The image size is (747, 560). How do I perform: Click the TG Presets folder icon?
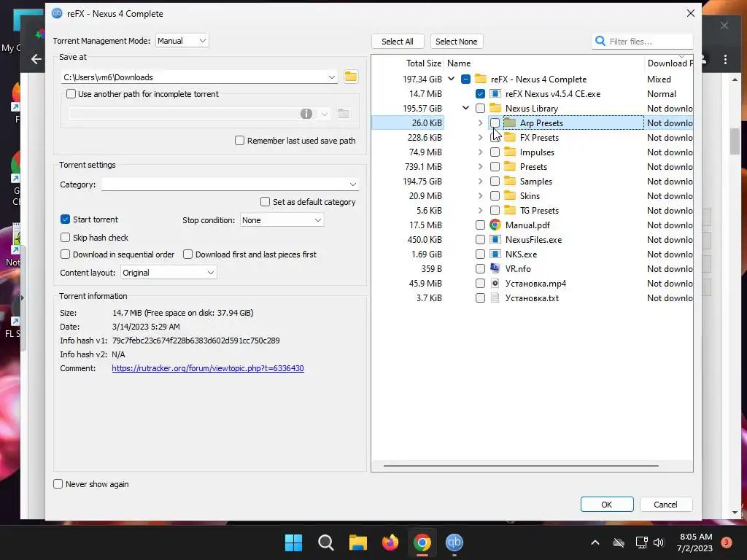tap(510, 211)
